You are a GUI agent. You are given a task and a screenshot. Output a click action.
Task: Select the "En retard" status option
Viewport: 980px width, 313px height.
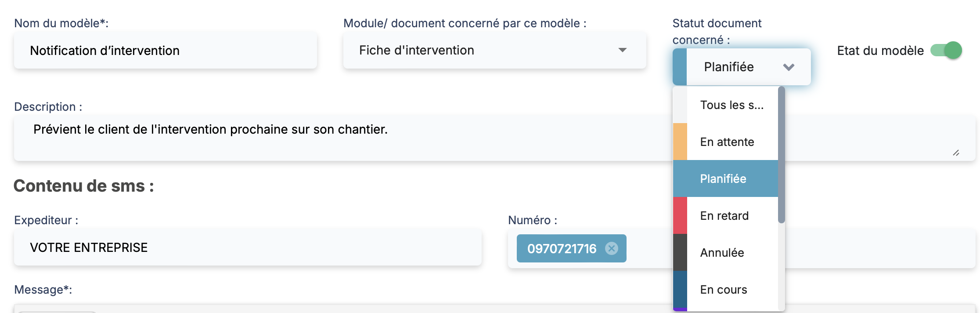click(724, 216)
